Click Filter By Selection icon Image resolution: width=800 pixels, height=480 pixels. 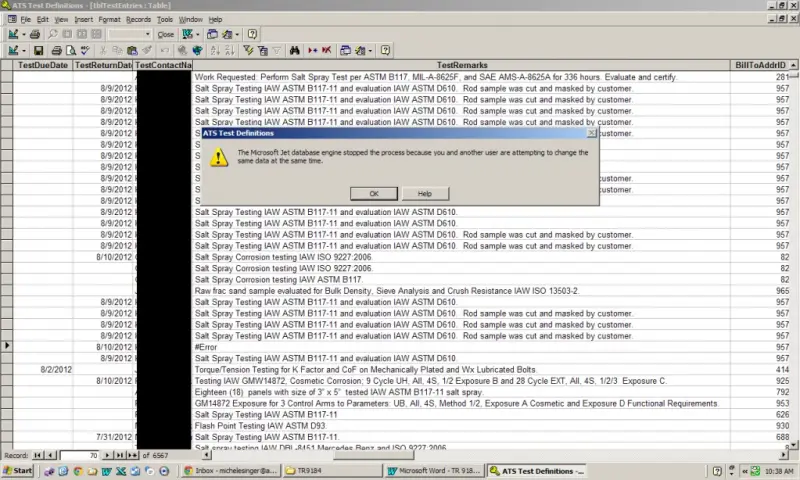[248, 50]
